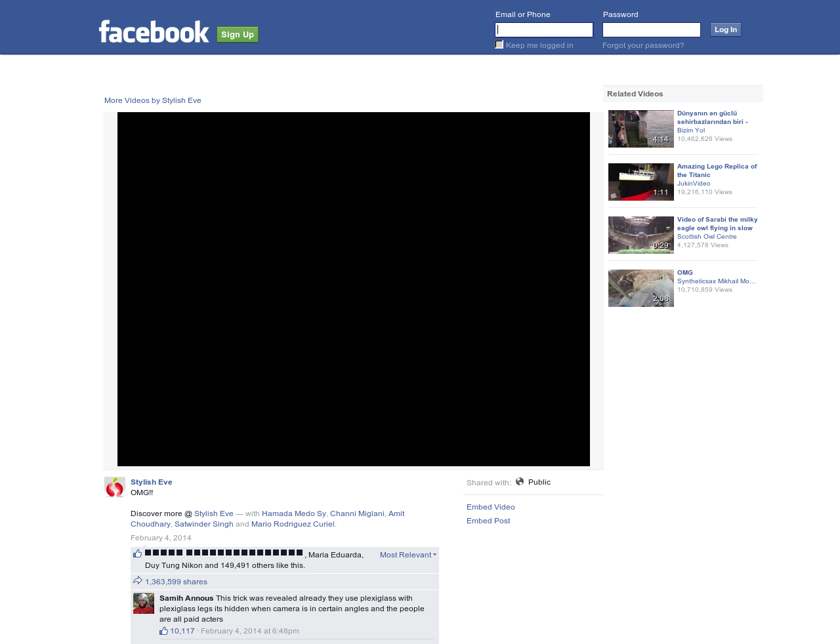This screenshot has width=840, height=644.
Task: Open Forgot your password link
Action: [x=643, y=45]
